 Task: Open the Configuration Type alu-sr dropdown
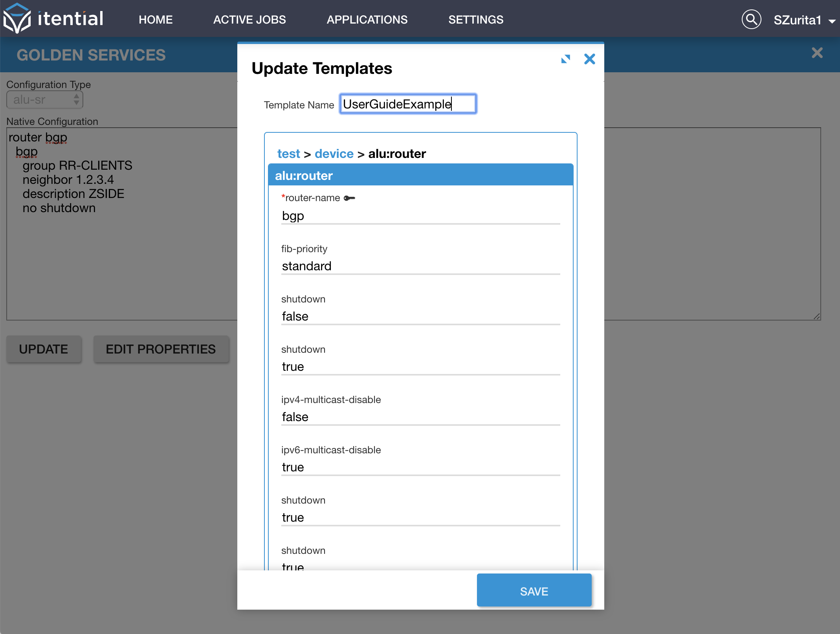pyautogui.click(x=45, y=100)
